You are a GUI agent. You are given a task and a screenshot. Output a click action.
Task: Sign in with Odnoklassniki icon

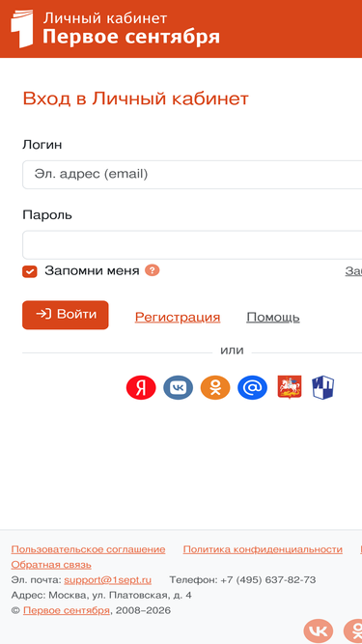pos(215,387)
